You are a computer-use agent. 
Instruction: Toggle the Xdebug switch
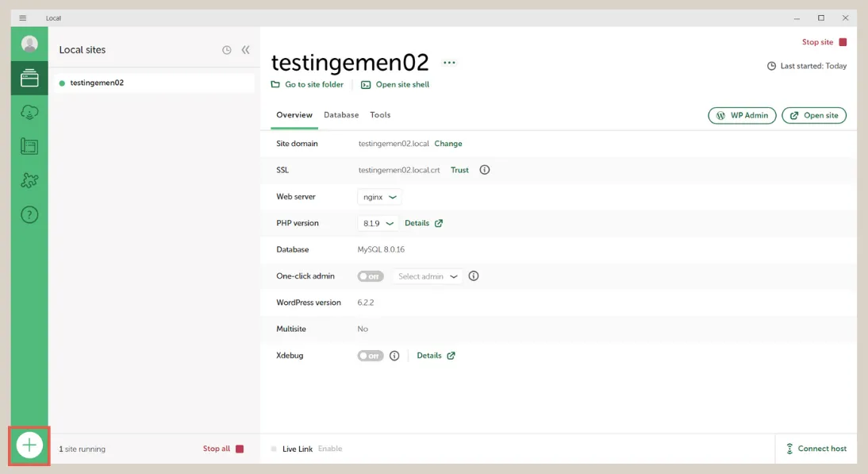point(371,356)
